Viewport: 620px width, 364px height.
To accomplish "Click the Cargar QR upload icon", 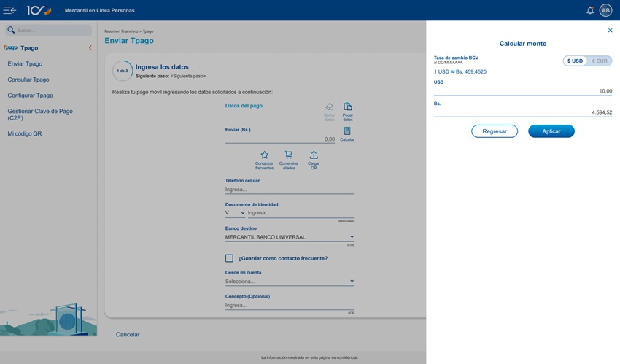I will tap(314, 155).
